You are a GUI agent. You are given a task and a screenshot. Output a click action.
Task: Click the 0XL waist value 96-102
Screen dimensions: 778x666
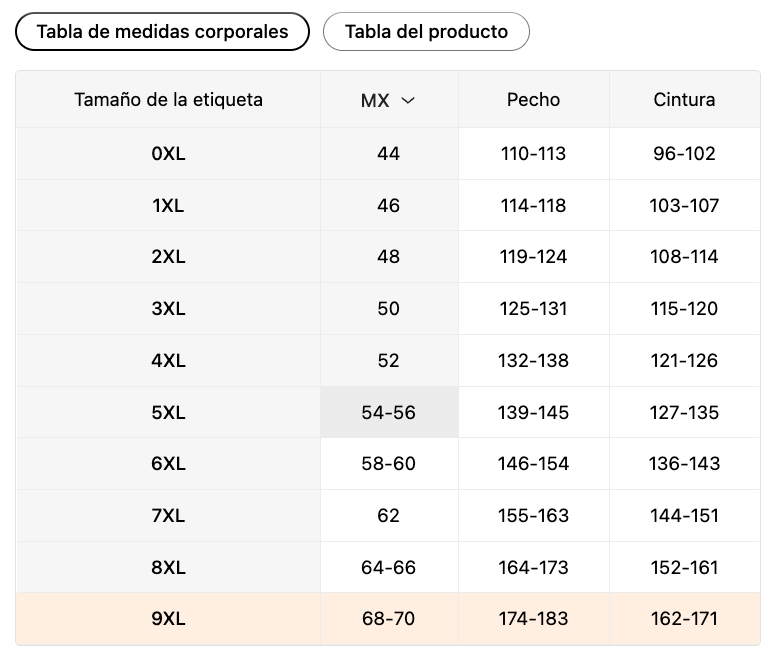click(684, 154)
